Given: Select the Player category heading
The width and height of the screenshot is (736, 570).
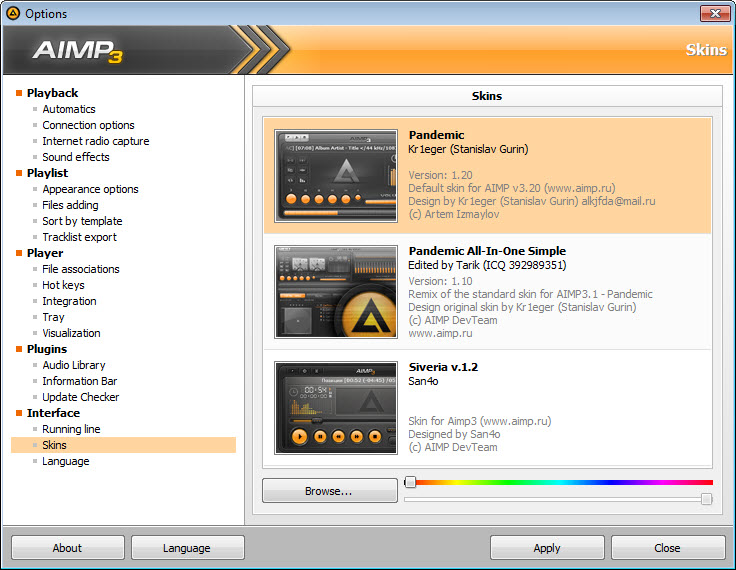Looking at the screenshot, I should 45,253.
